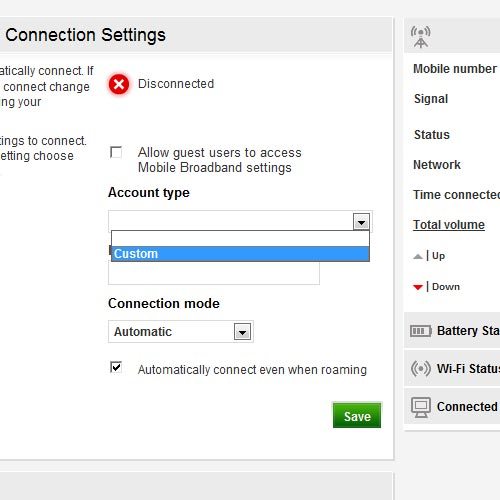Select Custom from the account type list

coord(240,254)
